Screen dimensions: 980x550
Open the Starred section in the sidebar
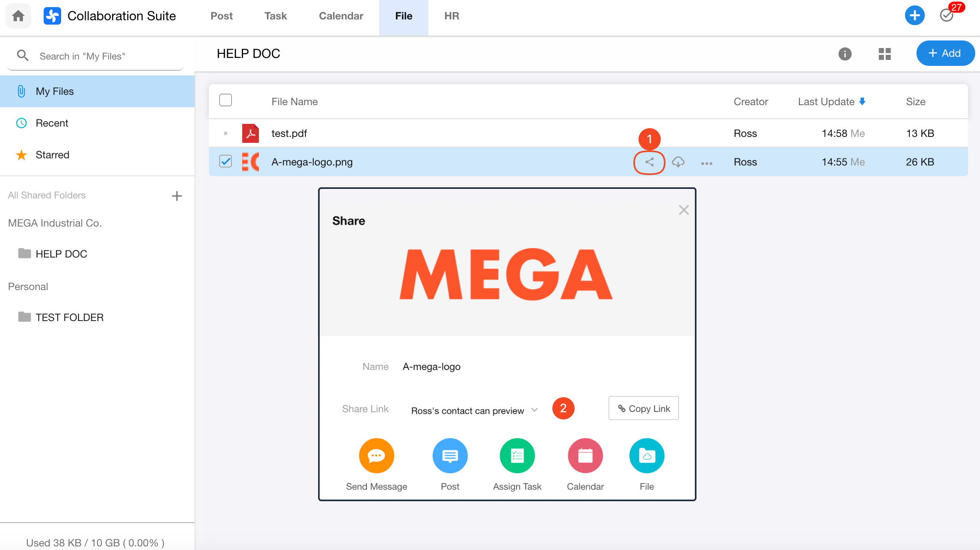point(52,155)
